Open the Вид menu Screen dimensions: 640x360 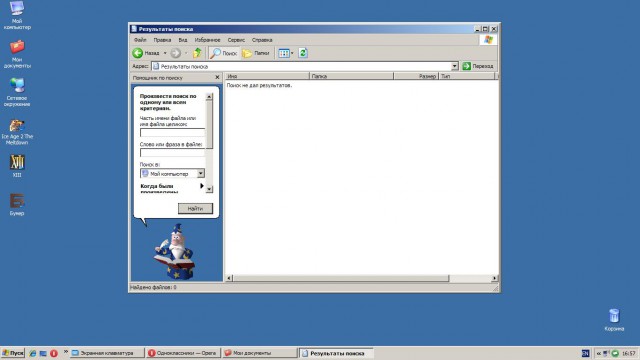click(182, 40)
